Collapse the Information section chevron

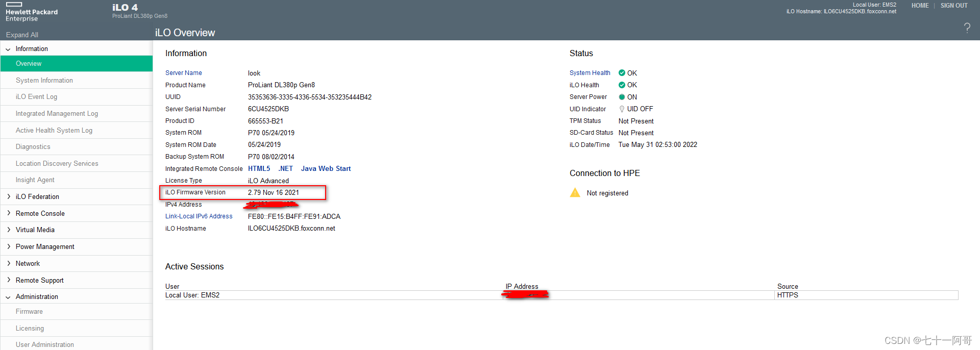click(8, 49)
